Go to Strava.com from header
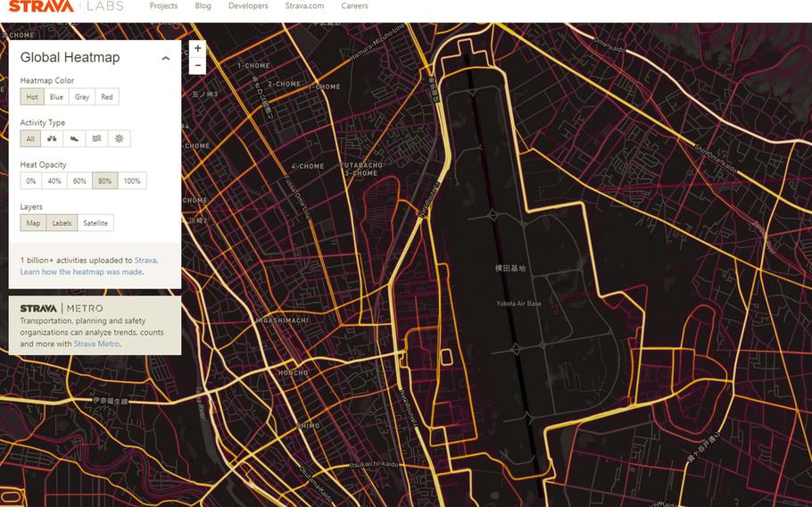This screenshot has height=507, width=812. pos(304,6)
